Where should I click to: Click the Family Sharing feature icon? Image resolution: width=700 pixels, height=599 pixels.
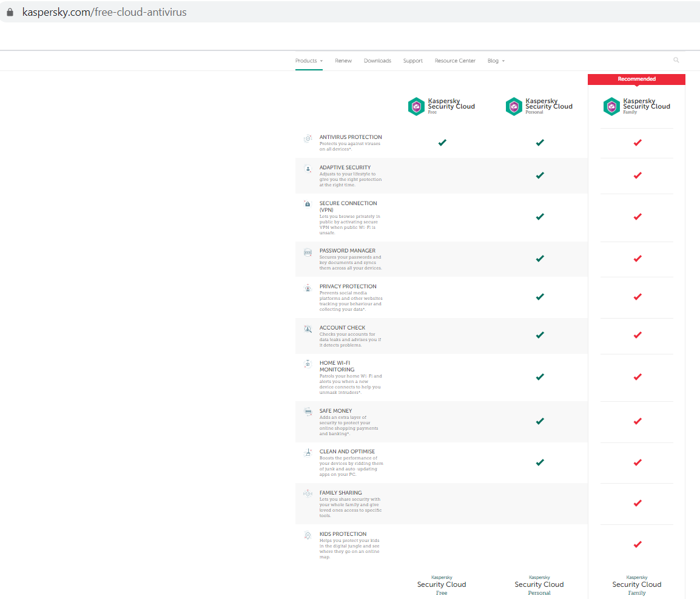pyautogui.click(x=308, y=493)
